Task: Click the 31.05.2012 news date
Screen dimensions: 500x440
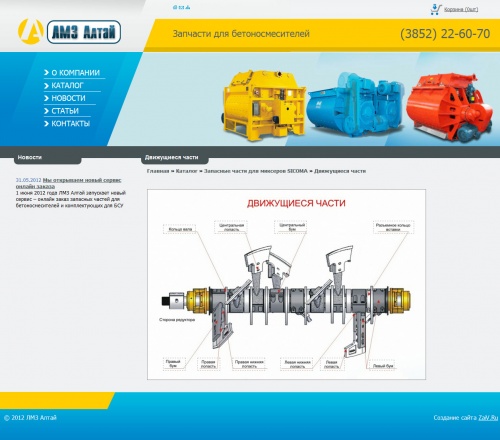Action: [x=29, y=180]
